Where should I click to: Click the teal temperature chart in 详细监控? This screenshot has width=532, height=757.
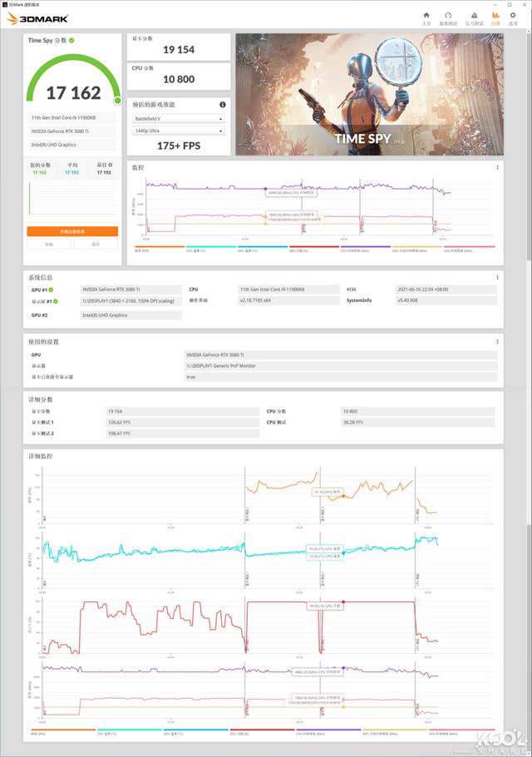point(268,562)
